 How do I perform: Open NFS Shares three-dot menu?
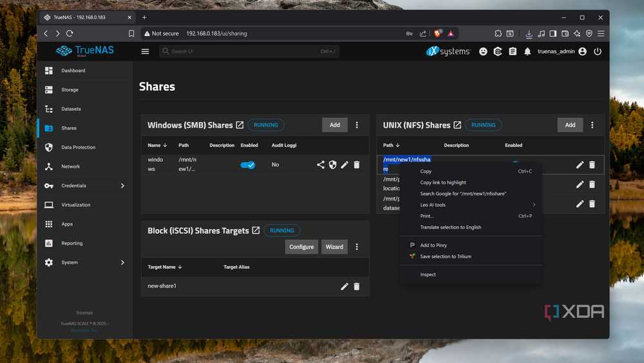(x=592, y=125)
